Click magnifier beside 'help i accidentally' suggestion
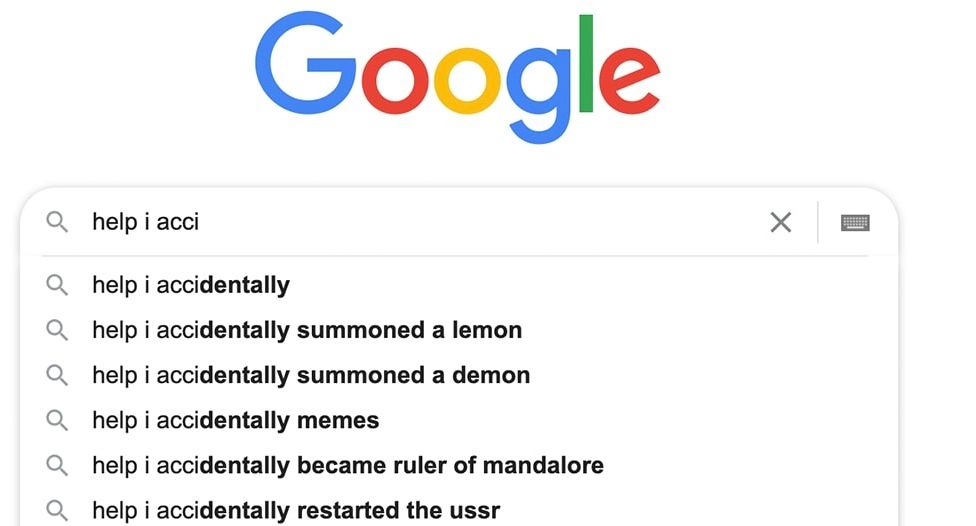 tap(57, 285)
